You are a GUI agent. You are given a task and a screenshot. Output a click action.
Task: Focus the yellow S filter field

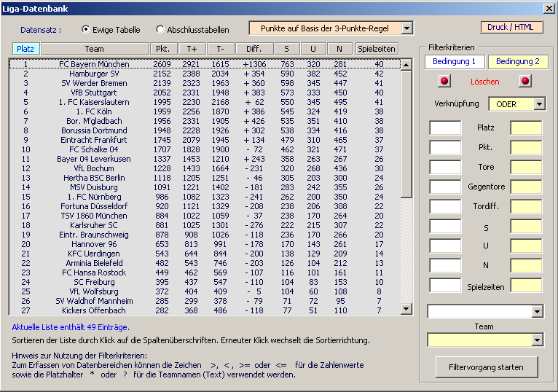click(526, 227)
